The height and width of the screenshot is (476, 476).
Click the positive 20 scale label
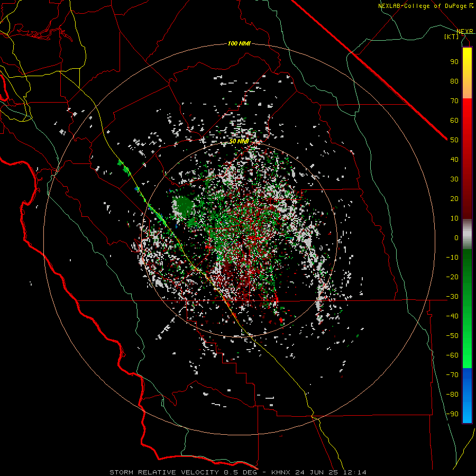pos(454,198)
